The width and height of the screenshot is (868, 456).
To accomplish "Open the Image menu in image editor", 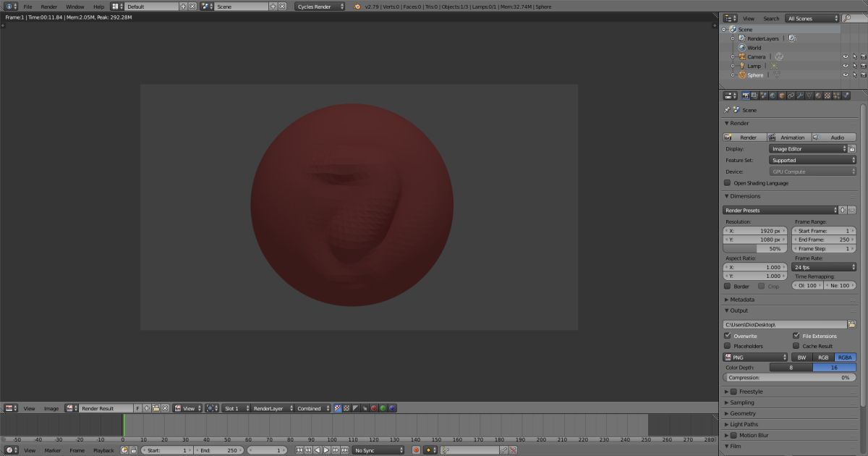I will pyautogui.click(x=51, y=408).
